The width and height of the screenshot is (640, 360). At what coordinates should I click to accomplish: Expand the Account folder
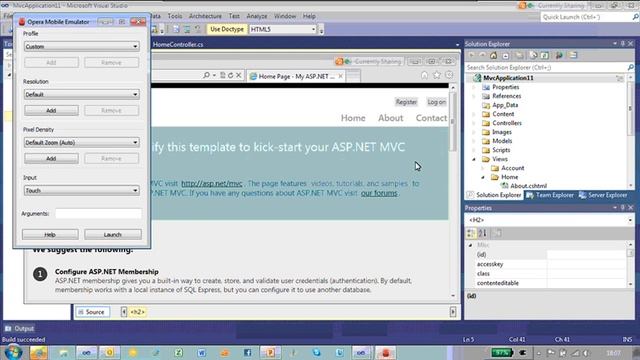click(483, 168)
